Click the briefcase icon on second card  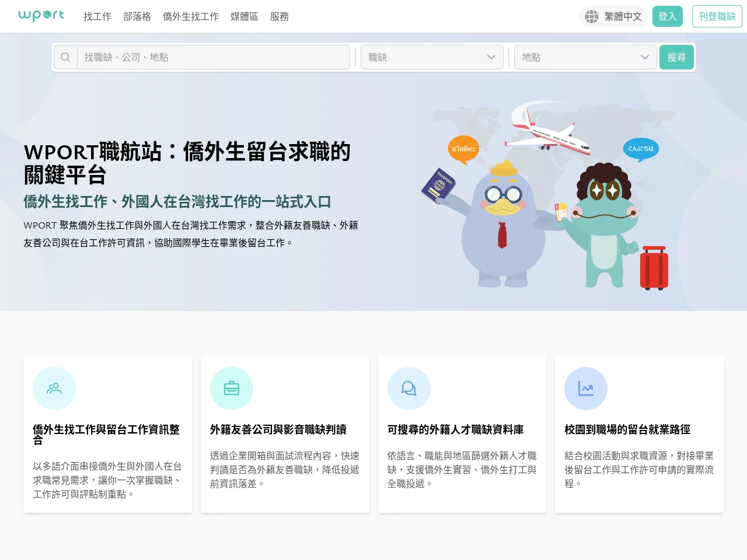point(232,388)
